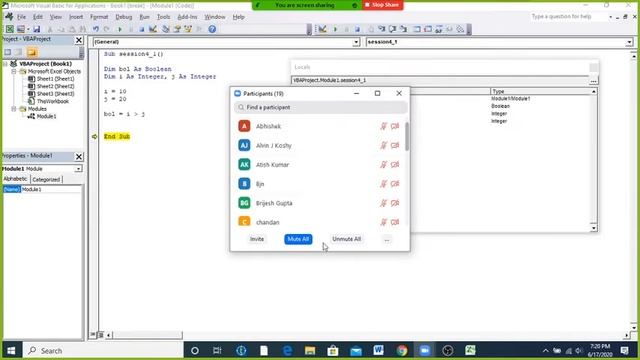
Task: Click the Undo icon in the standard toolbar
Action: [96, 29]
